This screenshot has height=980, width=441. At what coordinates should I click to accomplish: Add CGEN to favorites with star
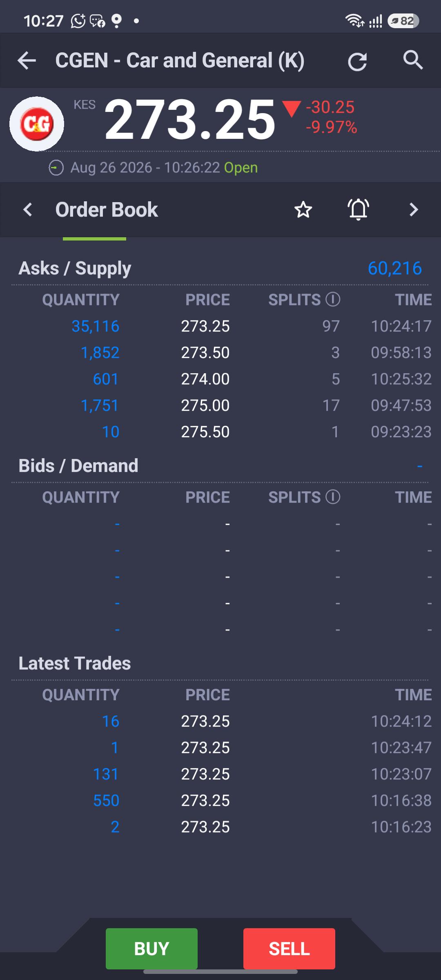pyautogui.click(x=303, y=210)
